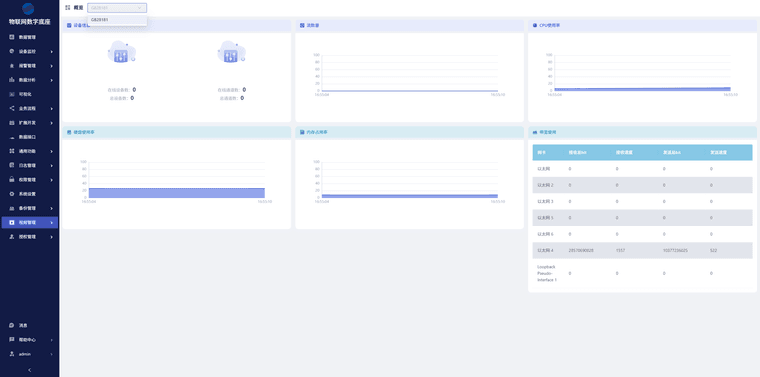The image size is (760, 377).
Task: Click the 数据接口 cloud icon in sidebar
Action: (x=12, y=137)
